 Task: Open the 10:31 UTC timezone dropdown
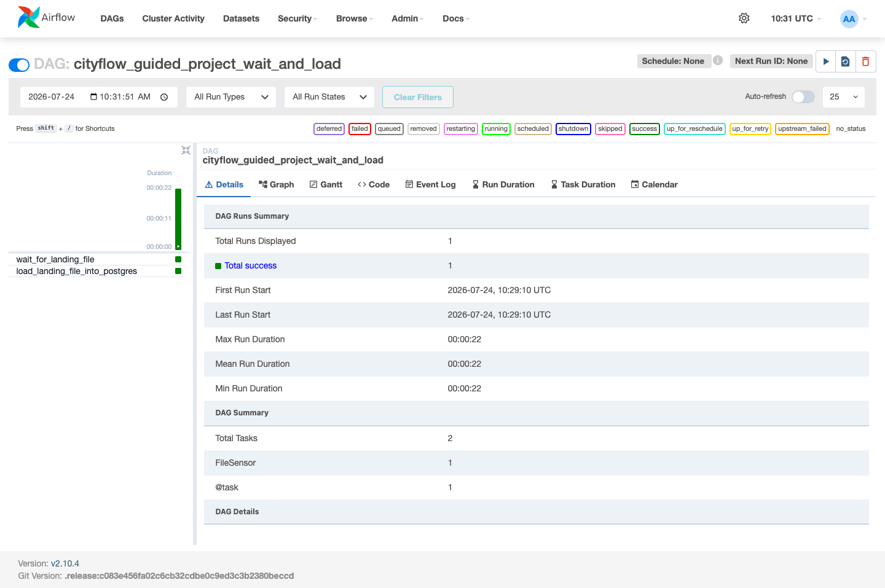[x=796, y=18]
